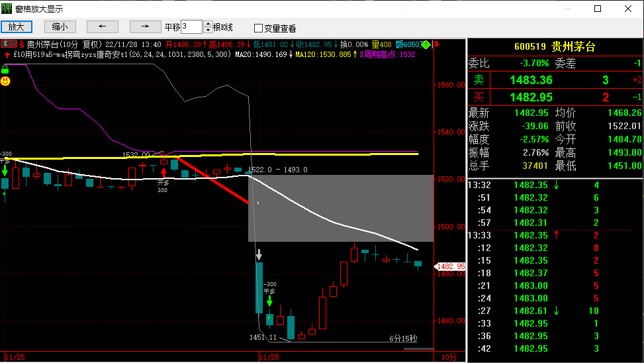Click the 涨跌 value -39.06

(x=535, y=126)
